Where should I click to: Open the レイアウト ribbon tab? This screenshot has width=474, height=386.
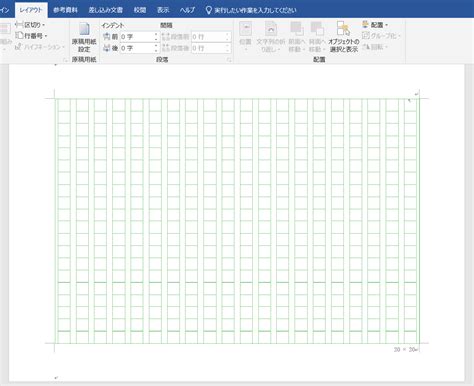[31, 10]
